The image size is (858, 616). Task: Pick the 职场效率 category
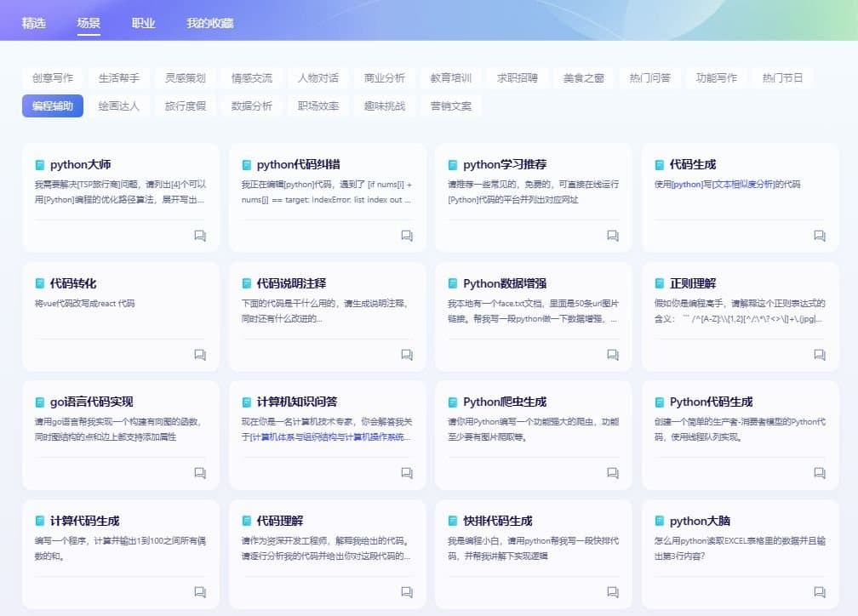pos(318,106)
